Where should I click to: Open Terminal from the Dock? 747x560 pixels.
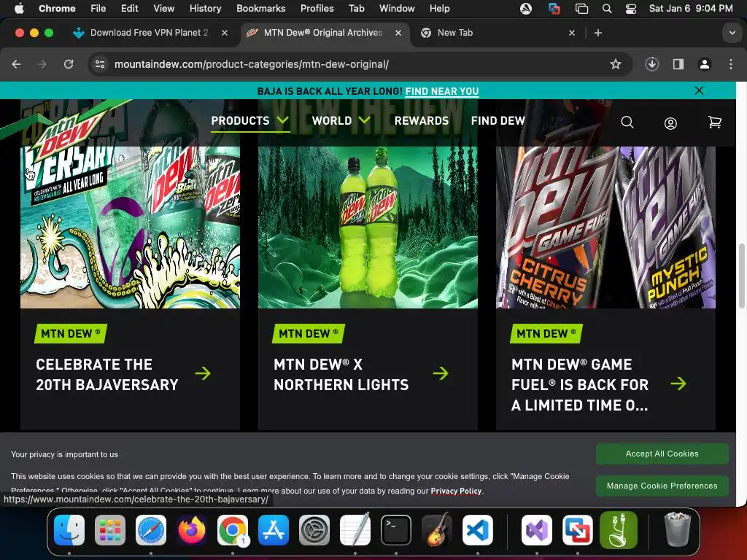396,530
